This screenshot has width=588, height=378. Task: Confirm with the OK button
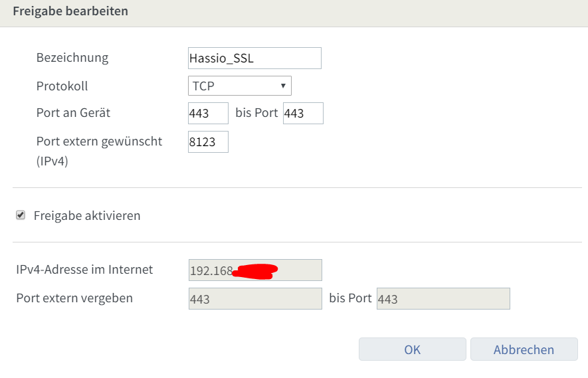[412, 349]
